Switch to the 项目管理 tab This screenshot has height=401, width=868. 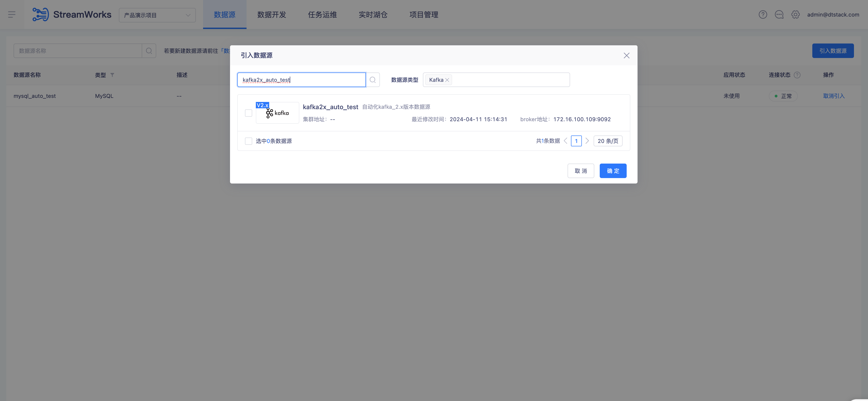(x=424, y=14)
